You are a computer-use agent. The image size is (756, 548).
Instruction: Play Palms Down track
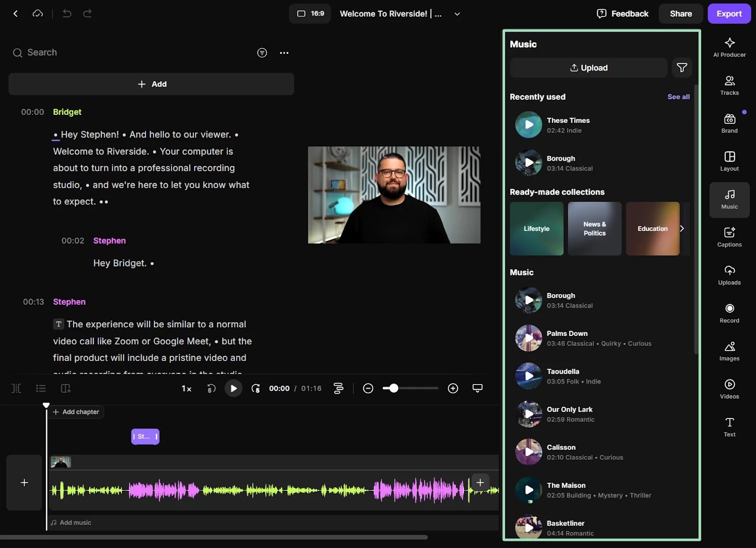529,338
